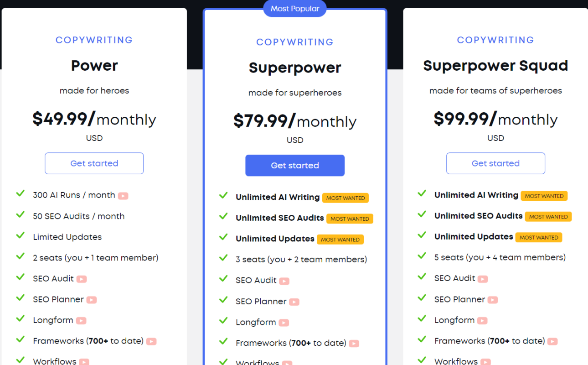The height and width of the screenshot is (365, 588).
Task: Get started with the Superpower plan
Action: (295, 166)
